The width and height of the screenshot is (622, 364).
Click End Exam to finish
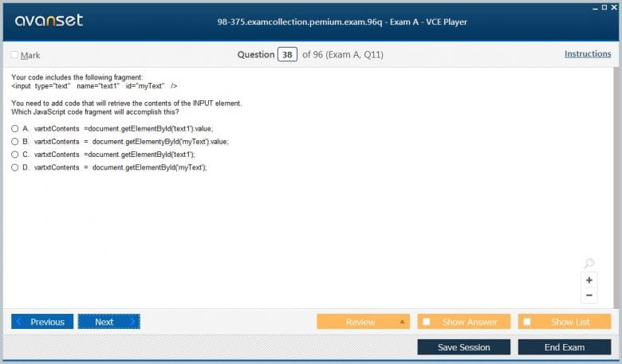point(564,347)
